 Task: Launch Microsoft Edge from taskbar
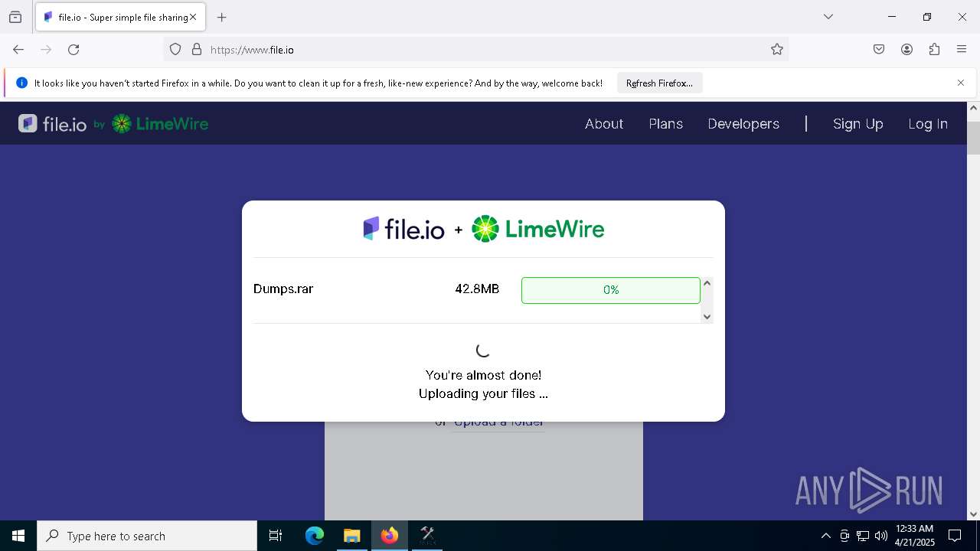coord(315,536)
